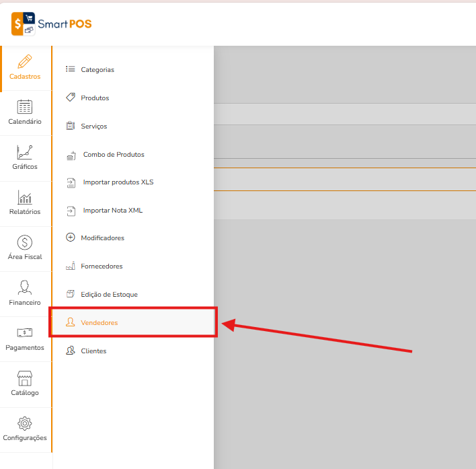
Task: Open the Vendedores menu entry
Action: click(x=132, y=322)
